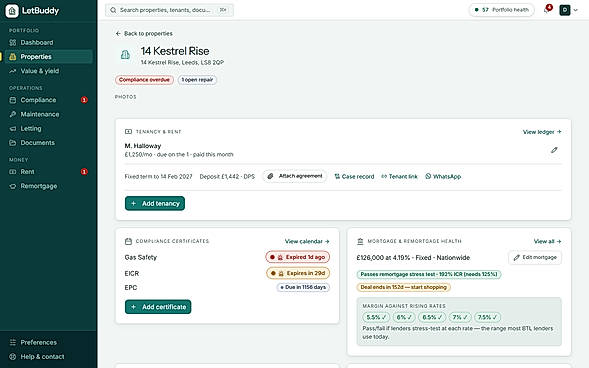Select the 7.5% rate chip

click(488, 317)
